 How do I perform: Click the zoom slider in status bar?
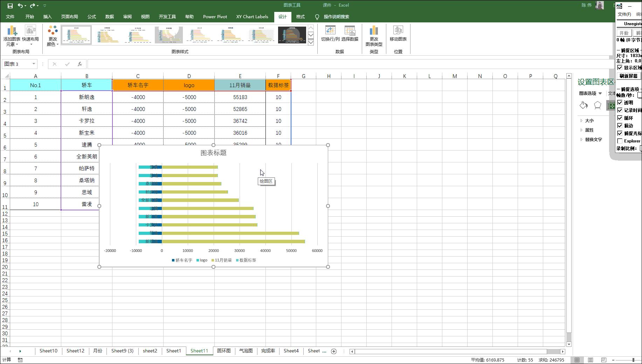(633, 360)
